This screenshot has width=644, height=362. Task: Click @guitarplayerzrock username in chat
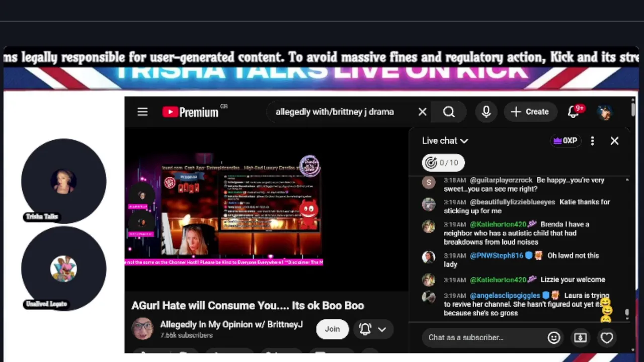(501, 180)
